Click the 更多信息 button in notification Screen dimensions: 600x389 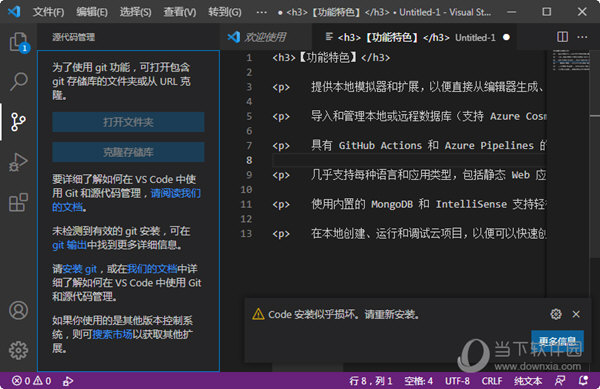[558, 341]
